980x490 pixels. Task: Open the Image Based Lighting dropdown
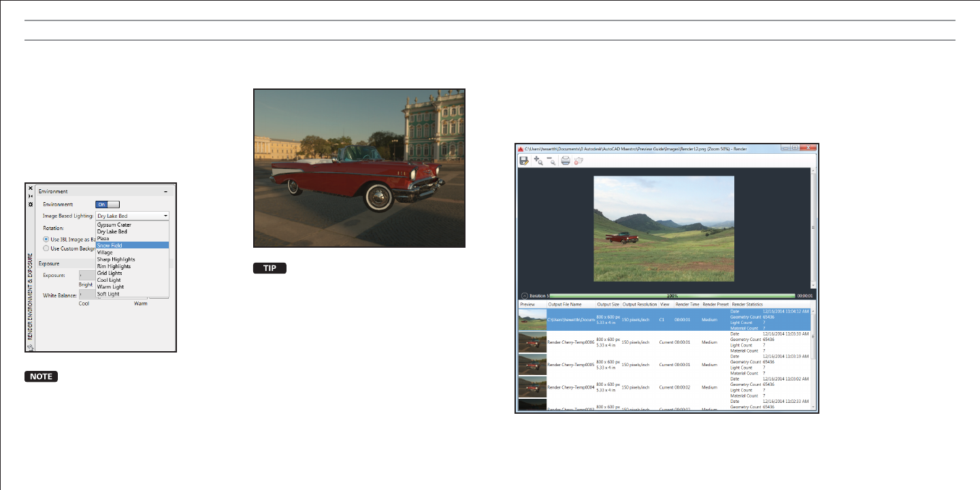tap(132, 216)
